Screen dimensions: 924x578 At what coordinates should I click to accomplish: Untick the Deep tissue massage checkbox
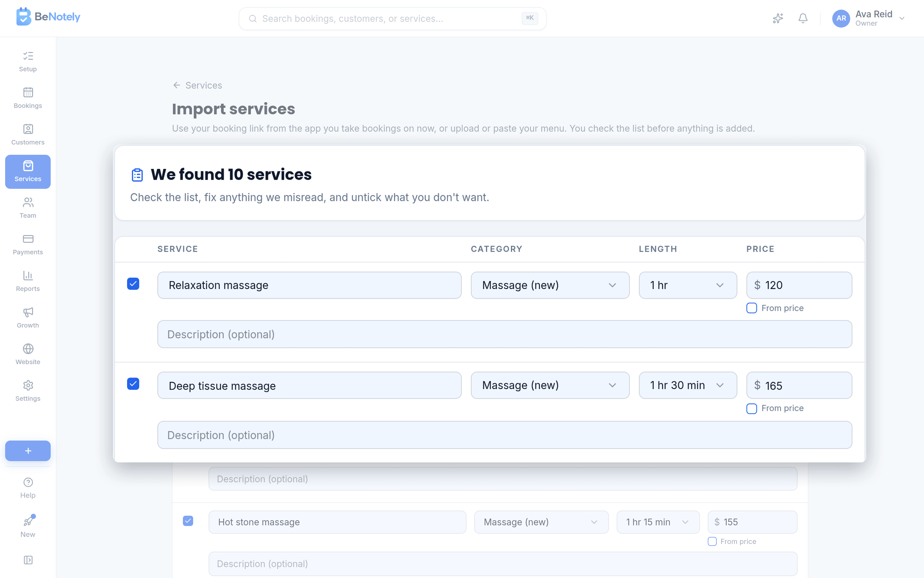pos(133,384)
